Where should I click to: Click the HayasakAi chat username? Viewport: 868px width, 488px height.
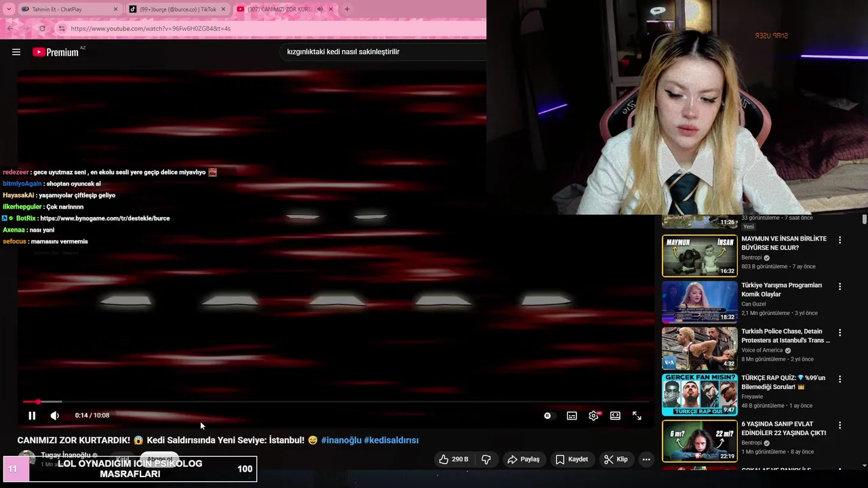[18, 195]
